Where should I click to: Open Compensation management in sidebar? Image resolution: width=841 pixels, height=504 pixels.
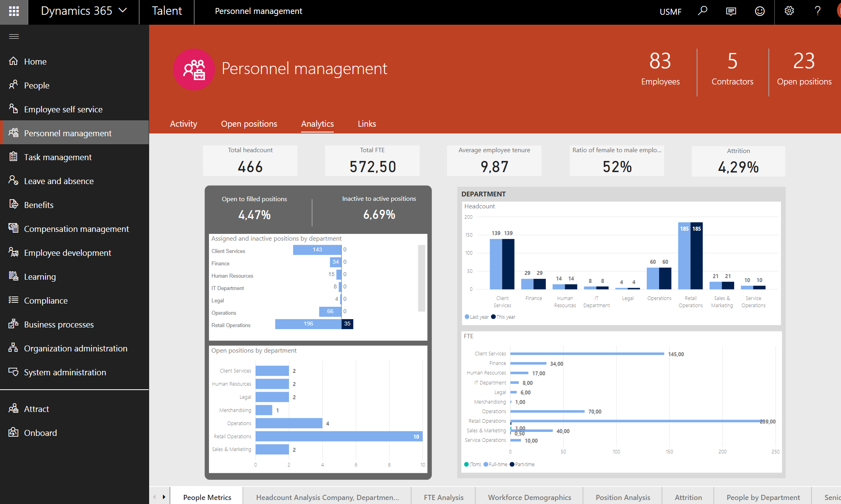click(x=76, y=229)
